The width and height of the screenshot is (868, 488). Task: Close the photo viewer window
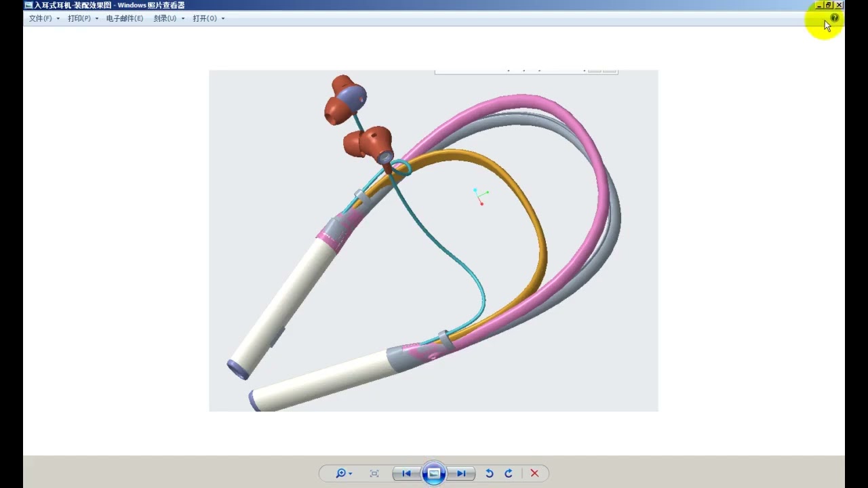[839, 5]
